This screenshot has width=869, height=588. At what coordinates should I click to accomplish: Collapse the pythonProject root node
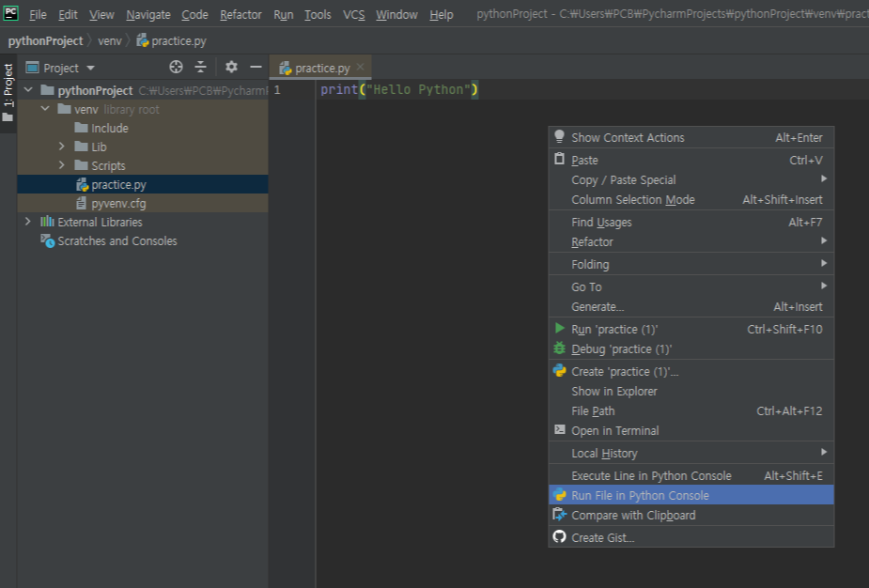[x=28, y=90]
